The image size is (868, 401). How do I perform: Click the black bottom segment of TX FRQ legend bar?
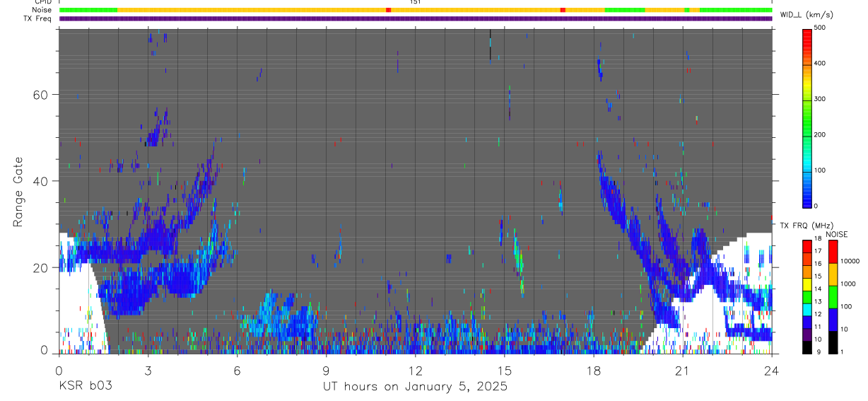point(807,348)
